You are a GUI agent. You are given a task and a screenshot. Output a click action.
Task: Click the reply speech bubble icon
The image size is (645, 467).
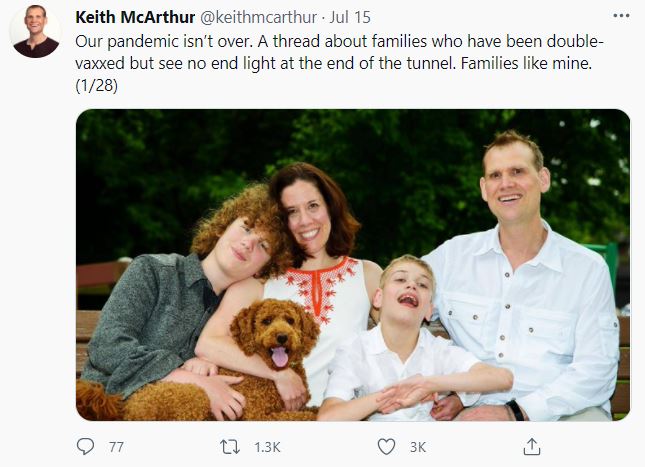click(x=86, y=446)
